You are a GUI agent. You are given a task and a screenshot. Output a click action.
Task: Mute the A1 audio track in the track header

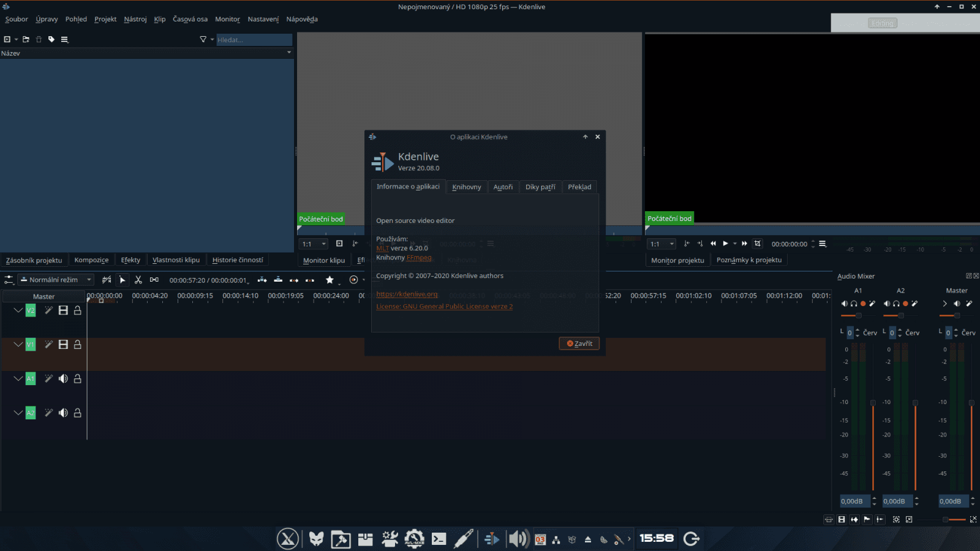63,378
